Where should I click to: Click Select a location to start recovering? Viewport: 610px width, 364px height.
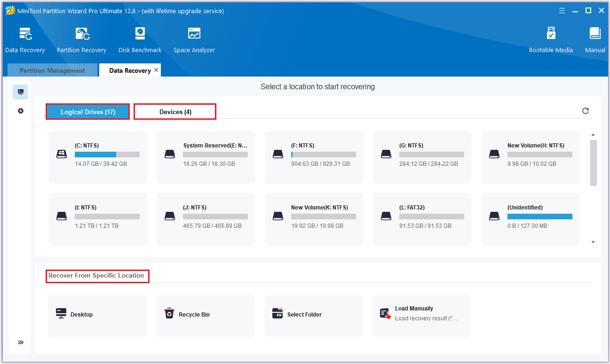point(317,87)
